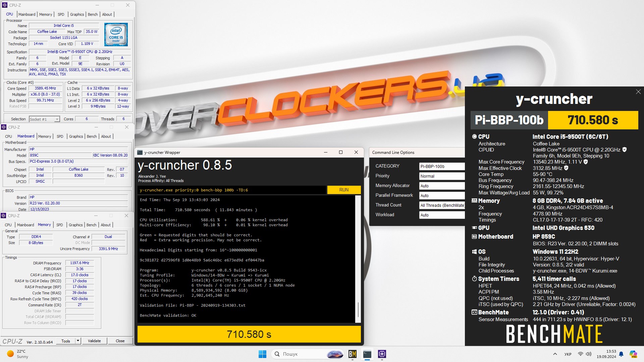Click the taskbar search box Пошук
The image size is (644, 362).
pyautogui.click(x=307, y=354)
